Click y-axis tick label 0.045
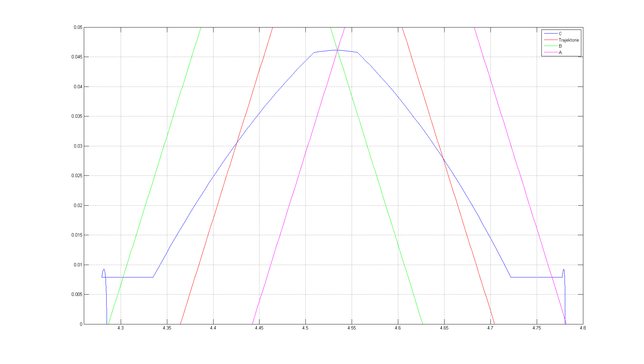 [x=77, y=57]
